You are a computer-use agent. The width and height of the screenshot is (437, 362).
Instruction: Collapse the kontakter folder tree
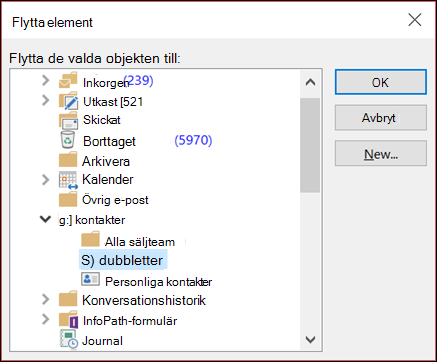(46, 219)
